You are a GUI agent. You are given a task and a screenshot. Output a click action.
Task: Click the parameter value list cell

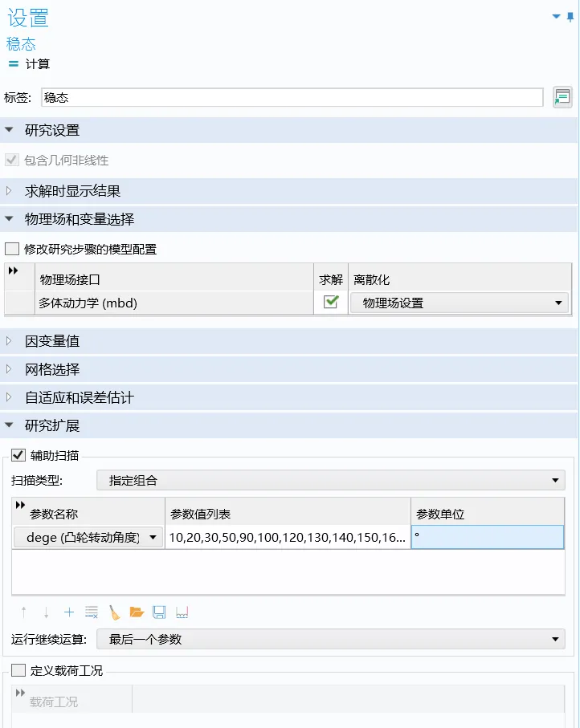[x=288, y=538]
